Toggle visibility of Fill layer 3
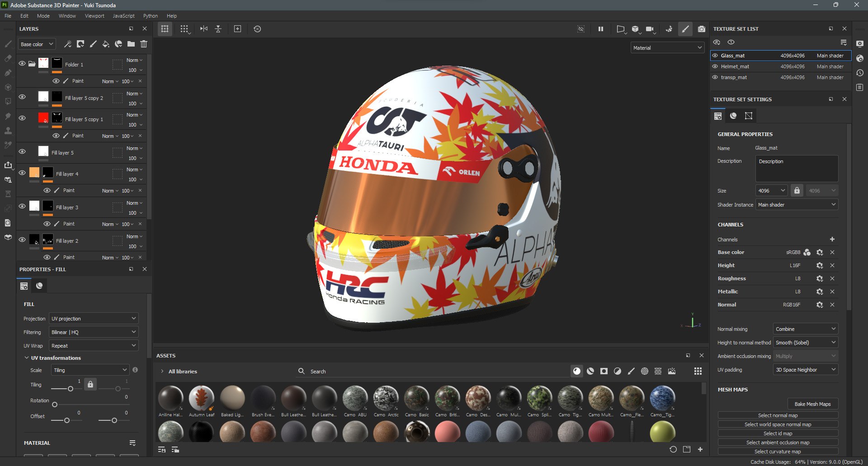 pos(22,206)
